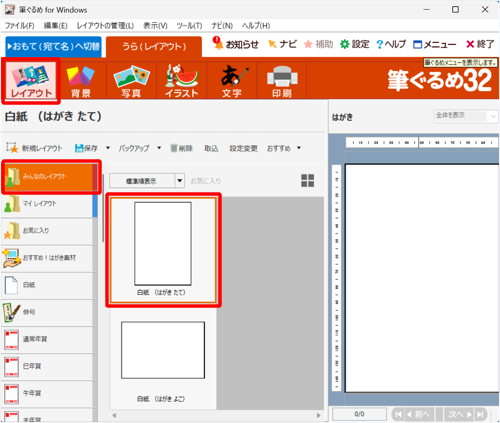Select the 写真 photo tool
Viewport: 500px width, 423px height.
click(131, 81)
